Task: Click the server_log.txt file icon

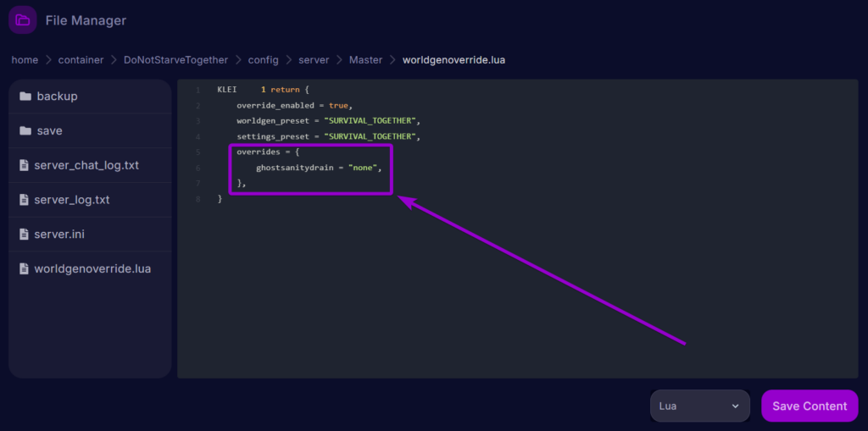Action: pos(24,201)
